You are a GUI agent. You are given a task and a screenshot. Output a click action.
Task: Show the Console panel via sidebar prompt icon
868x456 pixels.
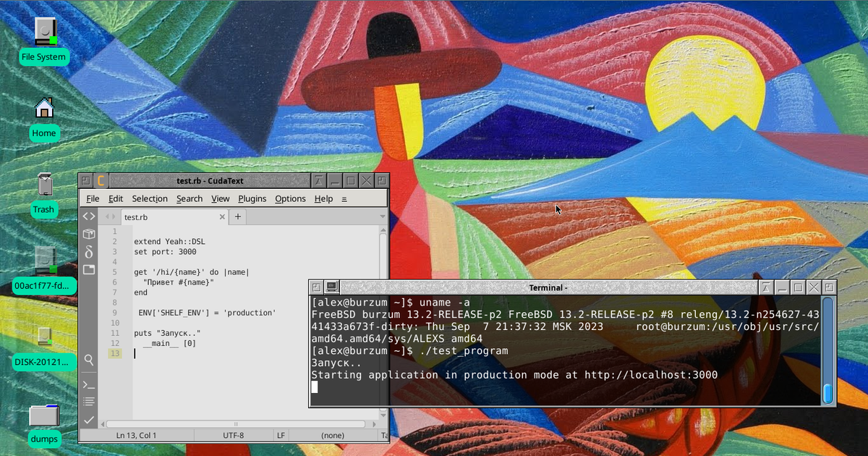click(x=88, y=384)
